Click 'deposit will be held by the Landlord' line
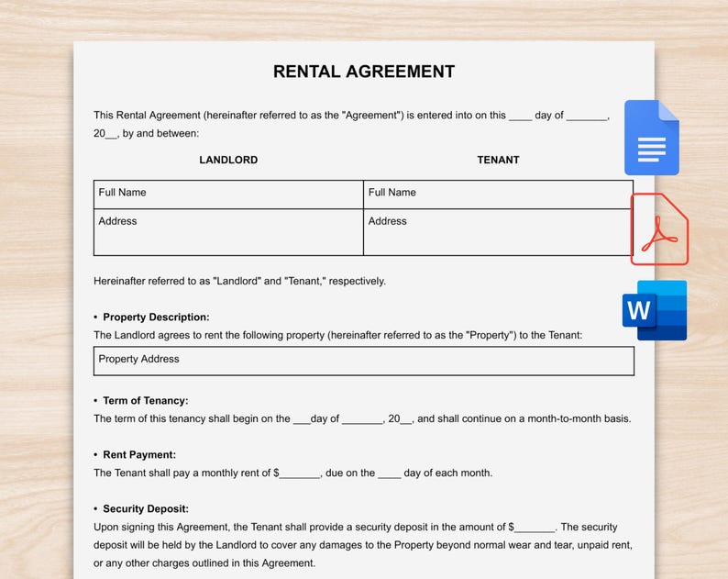Image resolution: width=728 pixels, height=579 pixels. [x=362, y=545]
